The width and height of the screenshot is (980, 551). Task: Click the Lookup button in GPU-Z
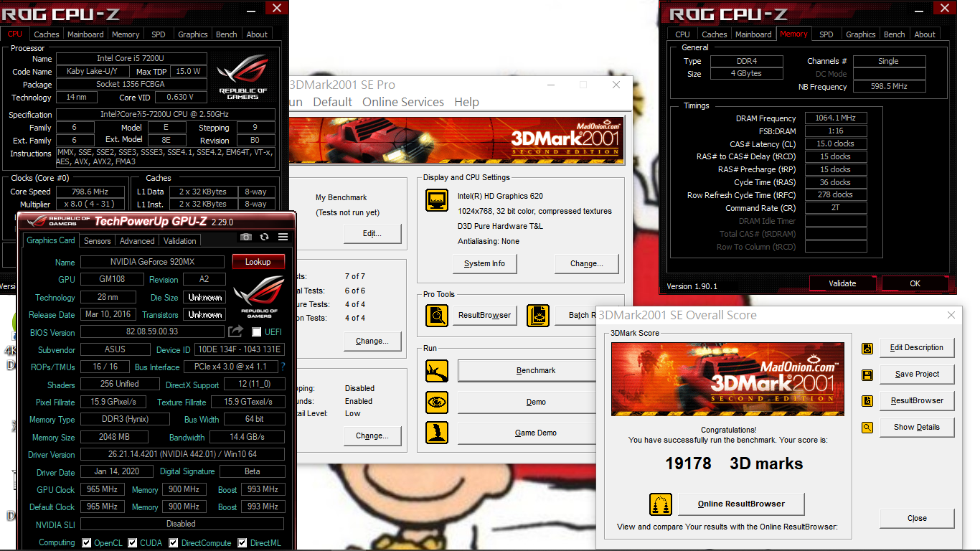(258, 262)
